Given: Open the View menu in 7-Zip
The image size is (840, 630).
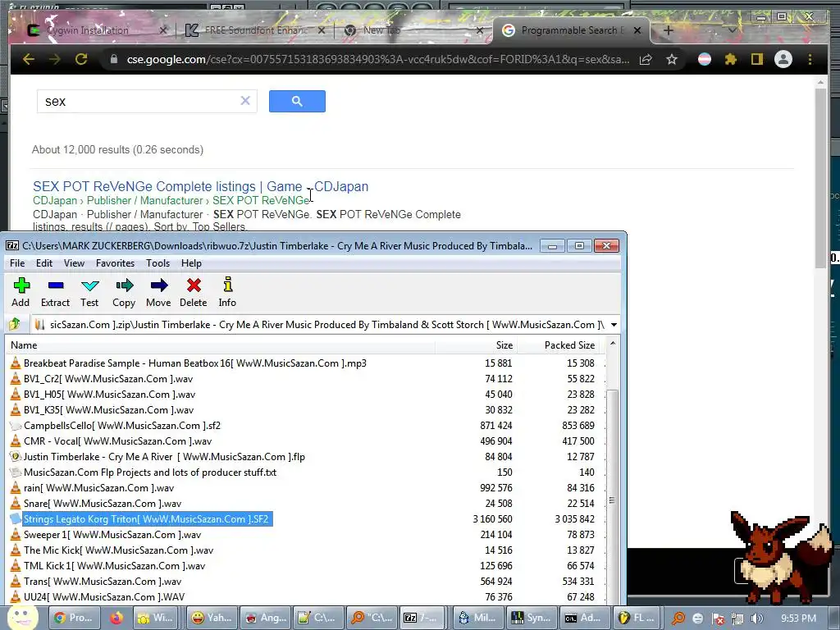Looking at the screenshot, I should pyautogui.click(x=74, y=263).
